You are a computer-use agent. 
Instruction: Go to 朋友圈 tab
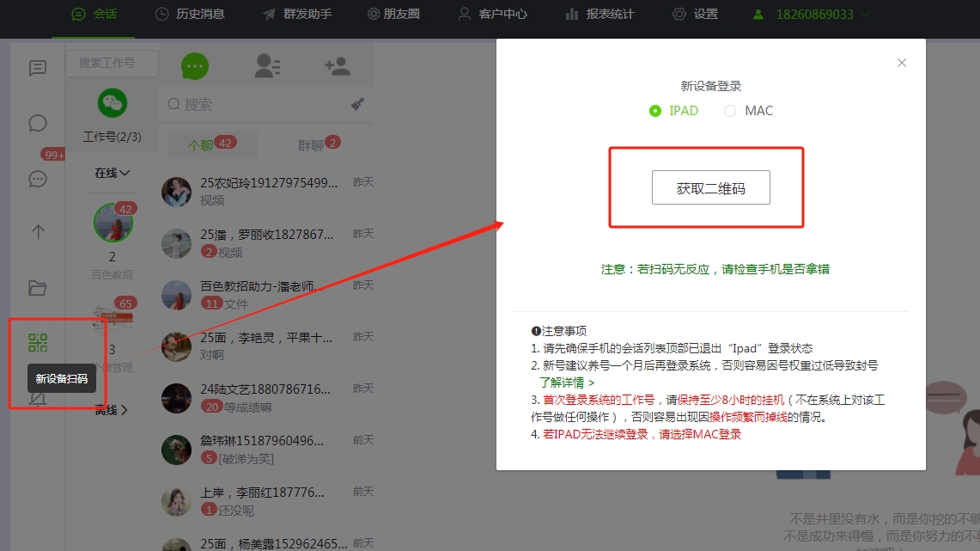[393, 14]
